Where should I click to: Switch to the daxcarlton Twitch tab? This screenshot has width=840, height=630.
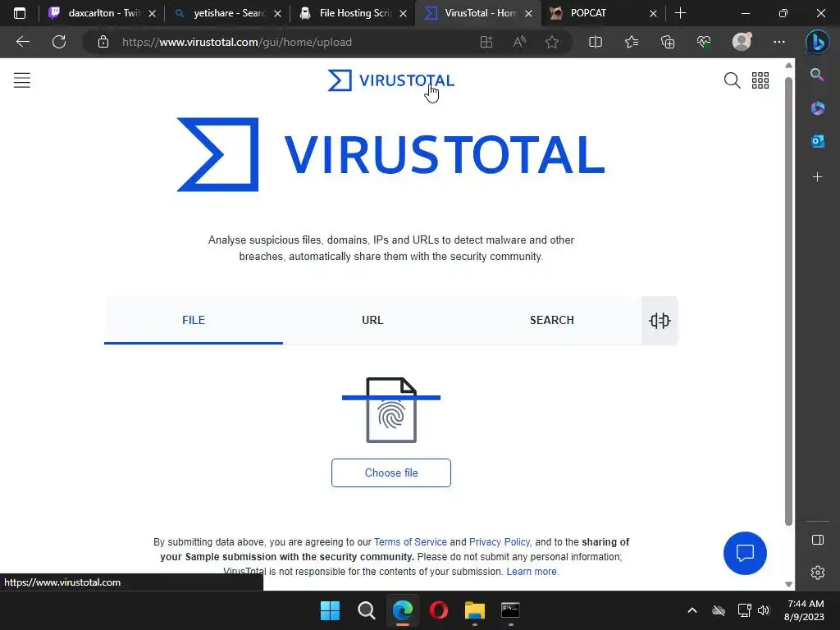coord(100,13)
